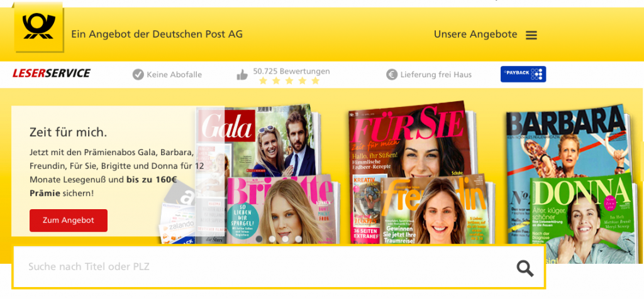Screen dimensions: 644x299
Task: Click the five-star rating row
Action: coord(289,81)
